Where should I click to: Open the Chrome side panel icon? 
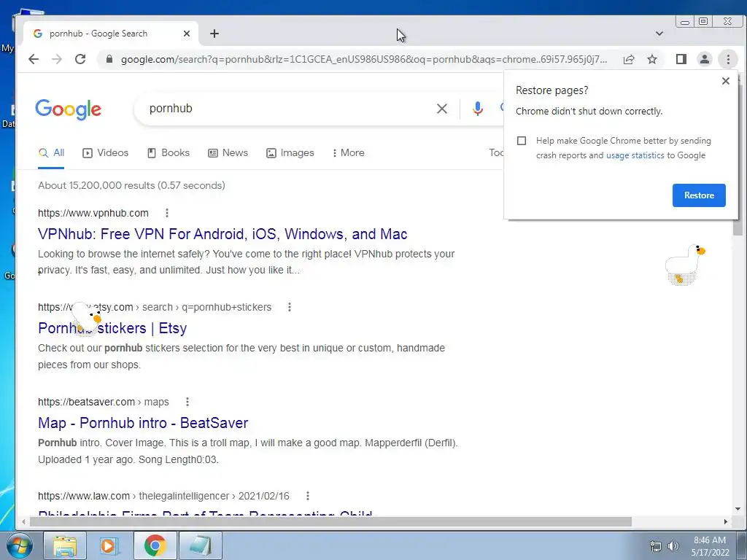pos(681,59)
